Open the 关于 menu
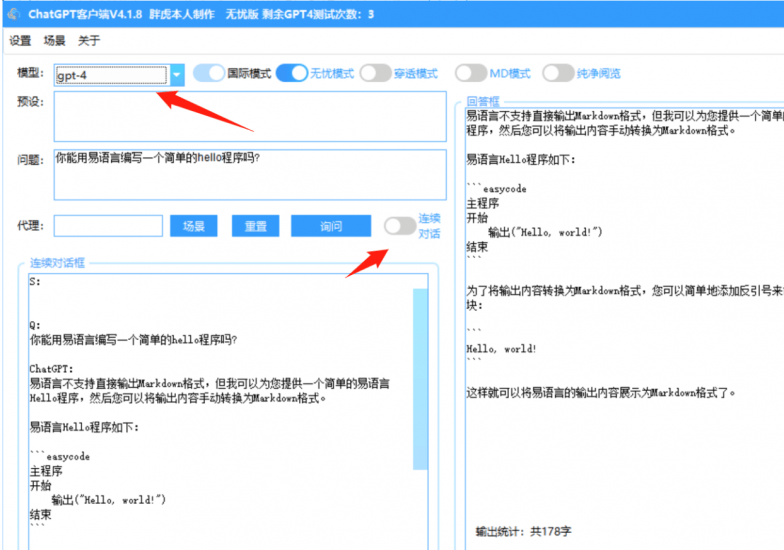784x550 pixels. 89,41
